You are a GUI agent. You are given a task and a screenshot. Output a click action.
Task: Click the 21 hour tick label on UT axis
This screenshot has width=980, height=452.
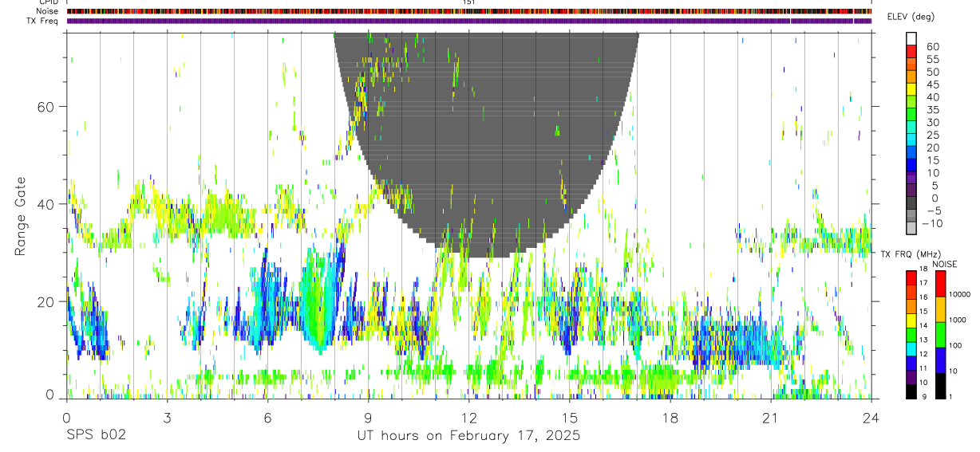770,418
